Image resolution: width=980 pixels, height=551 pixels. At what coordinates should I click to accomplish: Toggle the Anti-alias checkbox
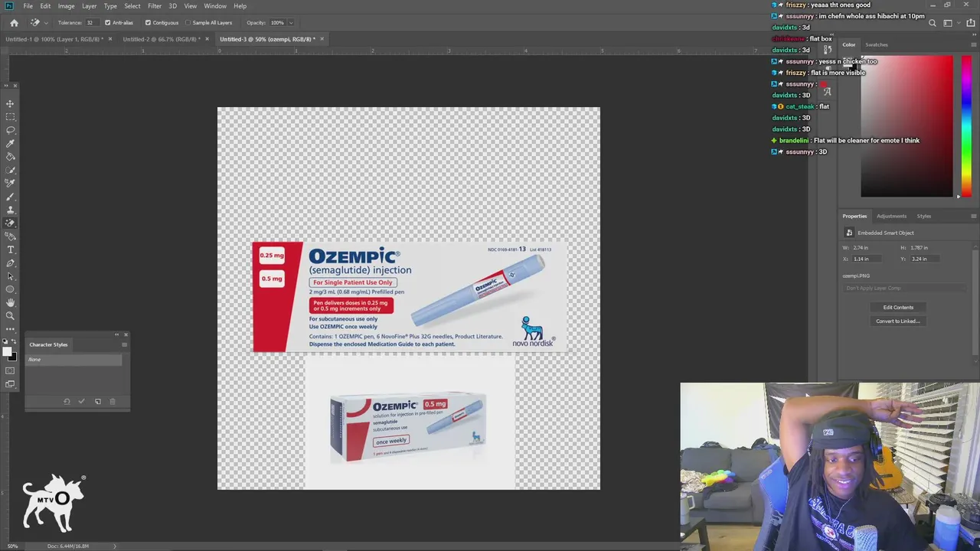click(107, 23)
